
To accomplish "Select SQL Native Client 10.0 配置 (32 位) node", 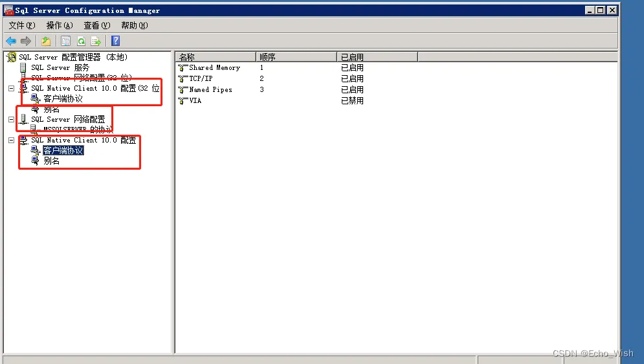I will point(95,88).
